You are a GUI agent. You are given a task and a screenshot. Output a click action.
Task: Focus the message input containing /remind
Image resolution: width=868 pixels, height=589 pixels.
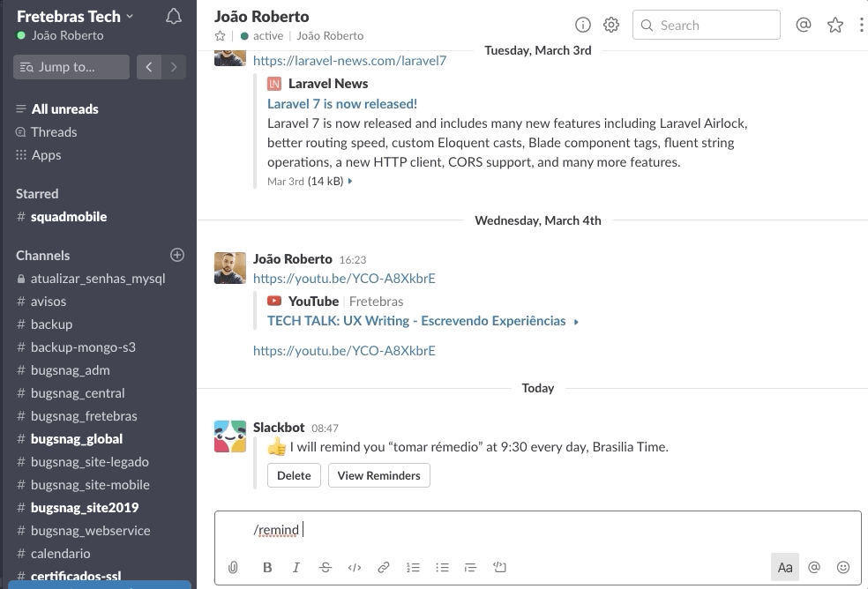click(537, 530)
